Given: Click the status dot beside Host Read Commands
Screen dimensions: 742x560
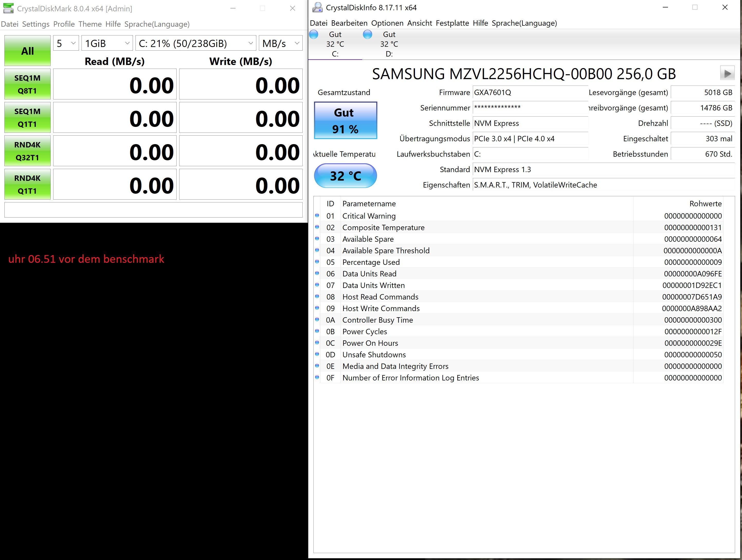Looking at the screenshot, I should [x=317, y=297].
